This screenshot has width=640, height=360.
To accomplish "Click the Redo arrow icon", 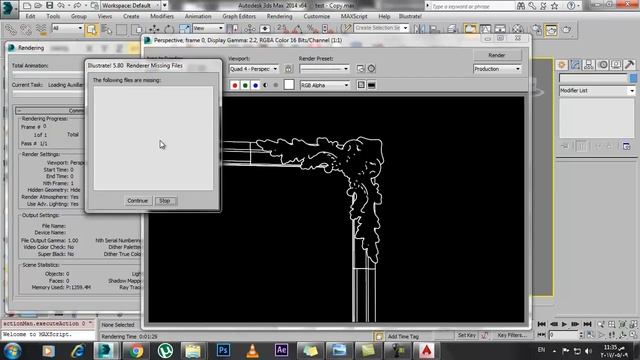I will tap(78, 5).
